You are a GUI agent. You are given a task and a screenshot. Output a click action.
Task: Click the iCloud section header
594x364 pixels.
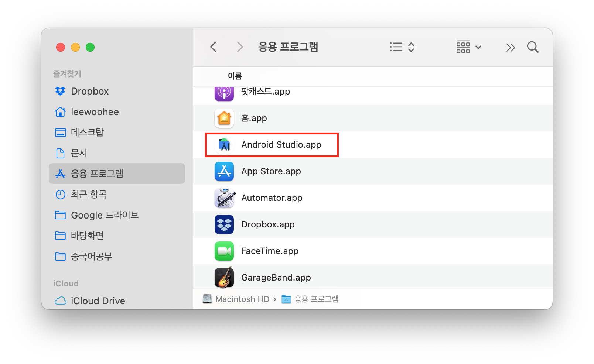click(66, 284)
